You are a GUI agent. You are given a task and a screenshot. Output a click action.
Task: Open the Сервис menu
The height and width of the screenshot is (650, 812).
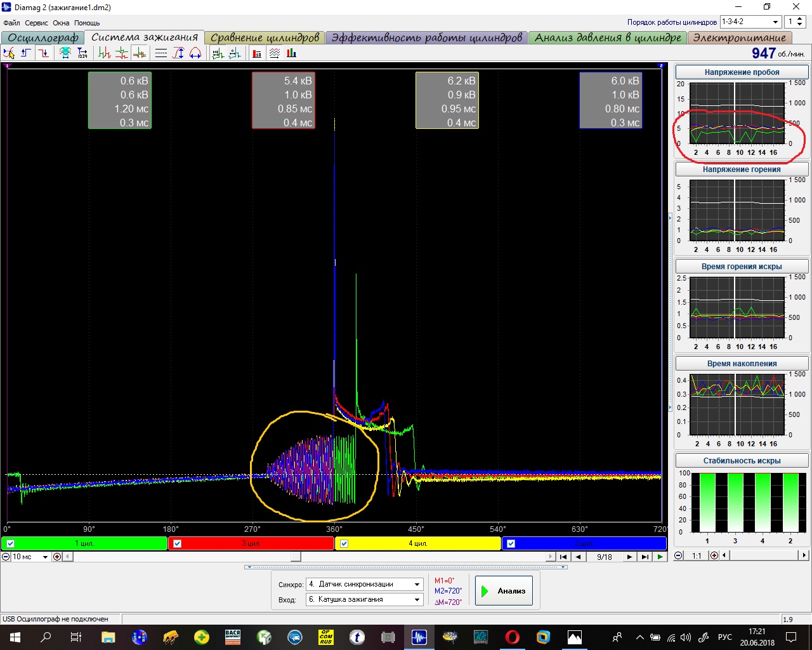pos(36,23)
